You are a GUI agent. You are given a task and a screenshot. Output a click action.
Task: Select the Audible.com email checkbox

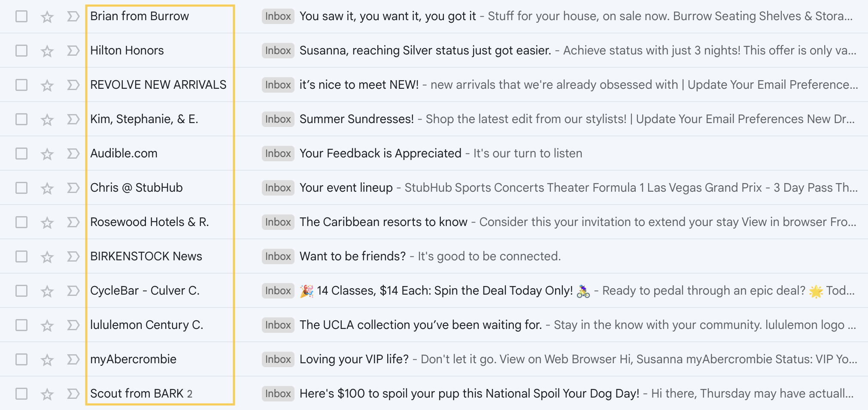click(21, 154)
